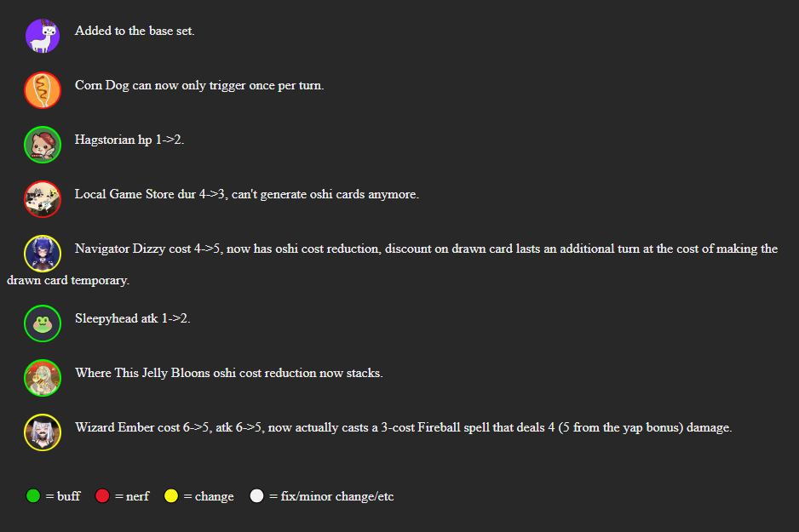Click the Local Game Store nerf description
The width and height of the screenshot is (799, 532).
[x=247, y=194]
